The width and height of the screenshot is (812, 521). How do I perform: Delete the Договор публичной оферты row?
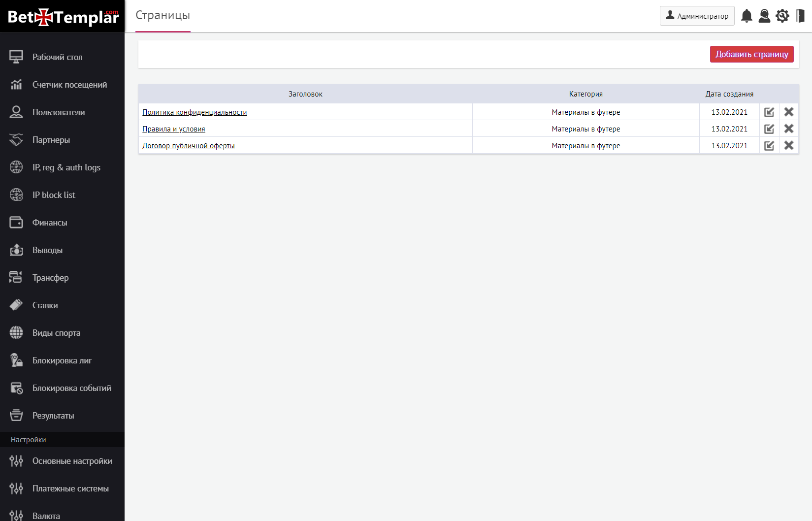pos(788,146)
